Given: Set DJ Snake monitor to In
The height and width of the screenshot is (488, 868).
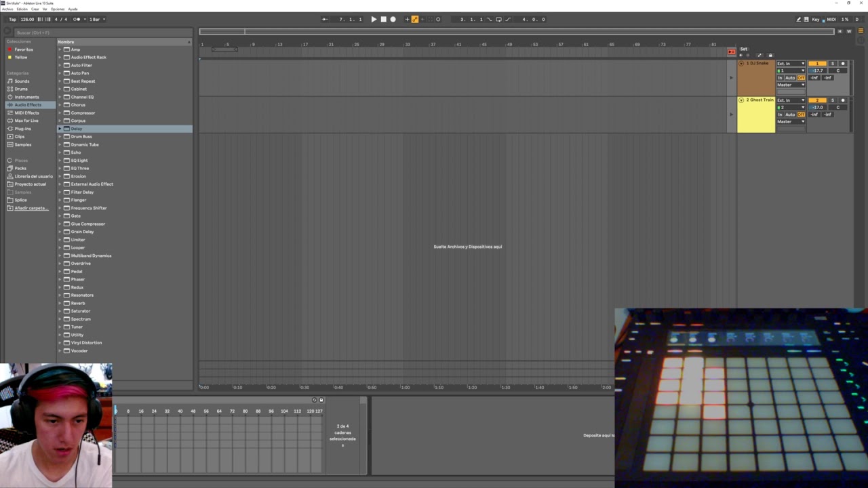Looking at the screenshot, I should 780,78.
